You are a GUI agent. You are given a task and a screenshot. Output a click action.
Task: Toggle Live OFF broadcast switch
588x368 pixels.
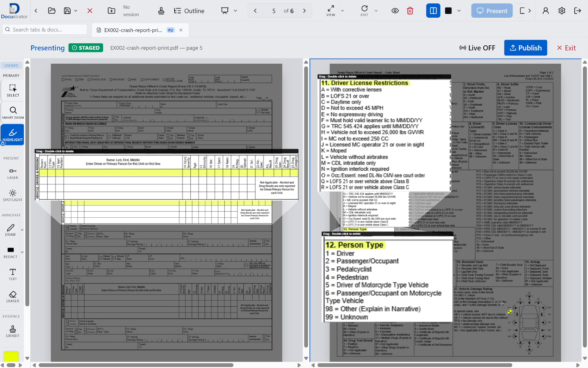point(477,48)
